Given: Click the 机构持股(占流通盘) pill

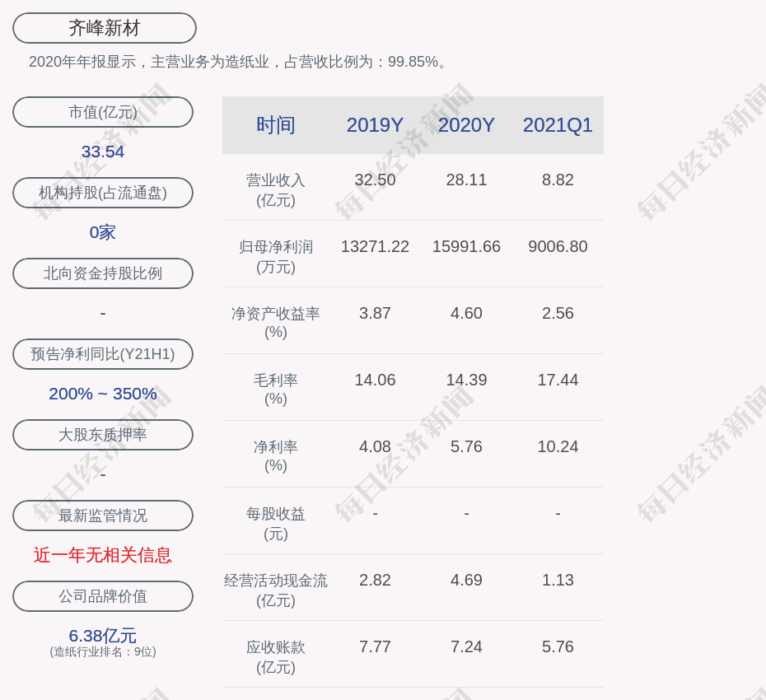Looking at the screenshot, I should tap(103, 193).
